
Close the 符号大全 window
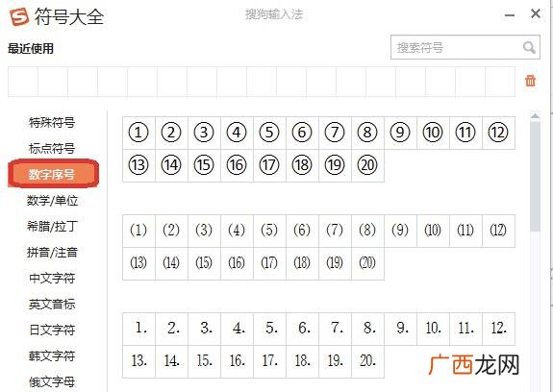[536, 14]
